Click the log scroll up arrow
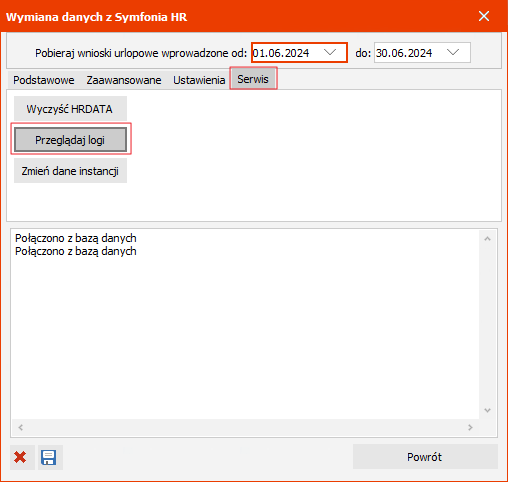This screenshot has width=508, height=482. pos(487,239)
